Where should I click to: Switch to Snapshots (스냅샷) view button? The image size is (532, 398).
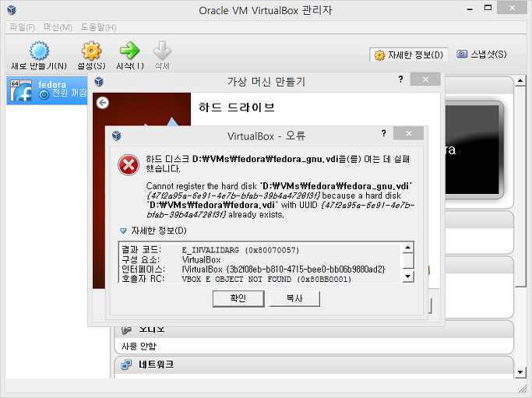482,55
